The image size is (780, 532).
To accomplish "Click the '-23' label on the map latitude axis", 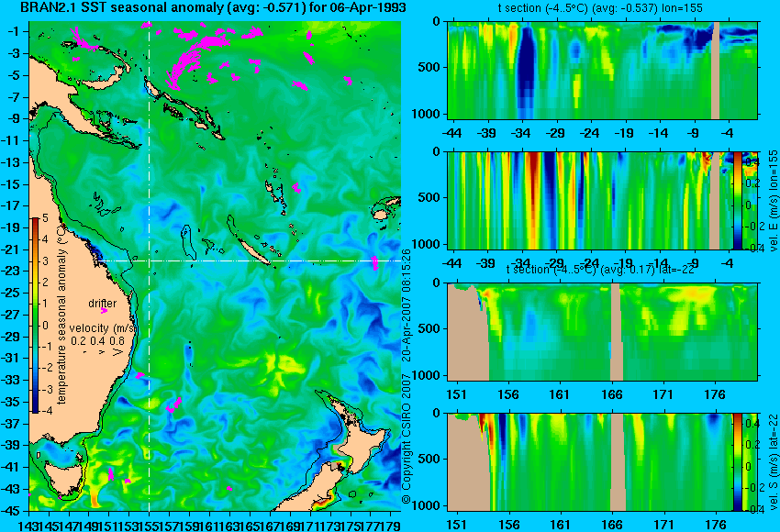I will [x=11, y=271].
